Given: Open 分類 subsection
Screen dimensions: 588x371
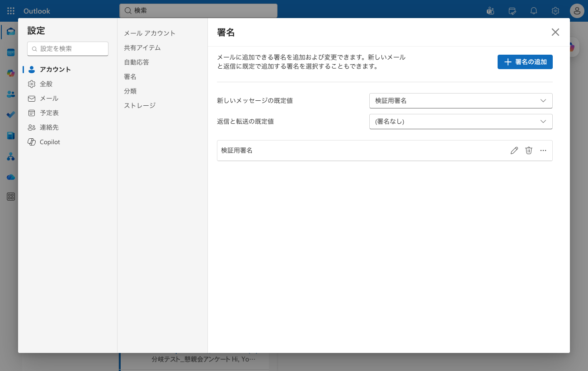Looking at the screenshot, I should coord(130,91).
